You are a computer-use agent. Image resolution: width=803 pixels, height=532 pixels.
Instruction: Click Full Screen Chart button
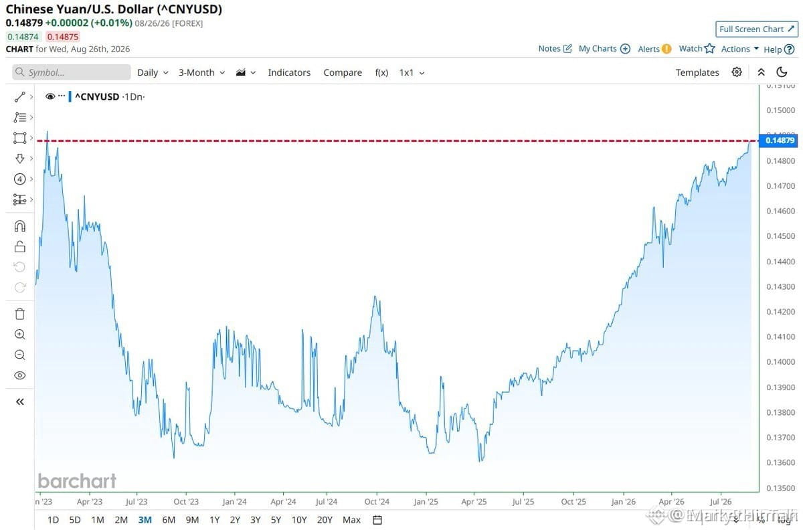pyautogui.click(x=757, y=29)
